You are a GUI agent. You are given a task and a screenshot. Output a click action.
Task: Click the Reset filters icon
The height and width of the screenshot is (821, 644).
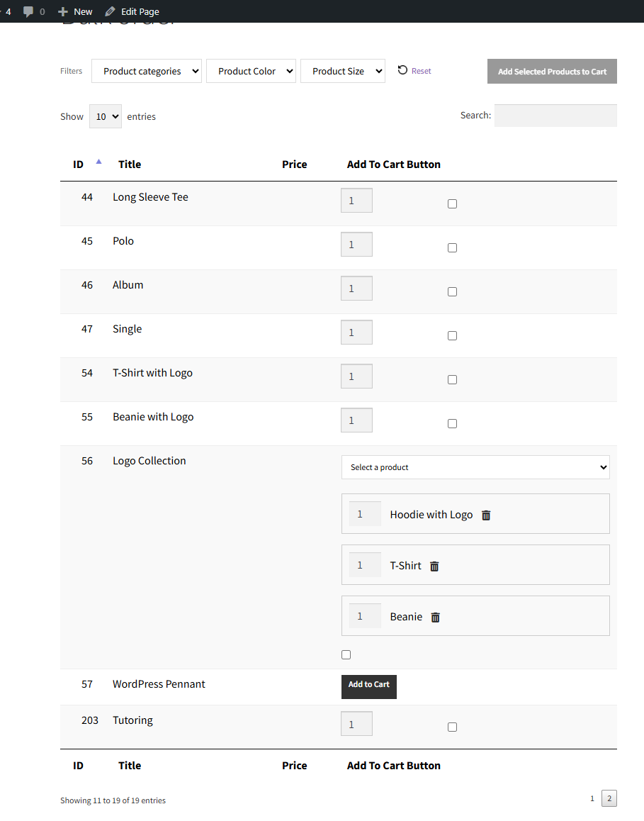pyautogui.click(x=402, y=70)
